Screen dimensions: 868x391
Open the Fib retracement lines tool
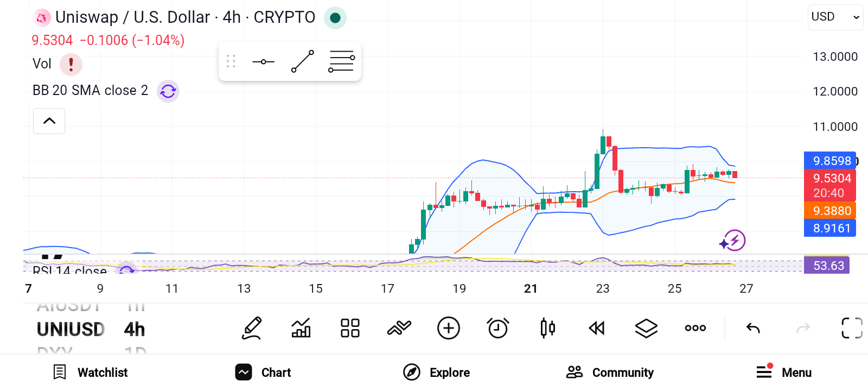(x=341, y=61)
